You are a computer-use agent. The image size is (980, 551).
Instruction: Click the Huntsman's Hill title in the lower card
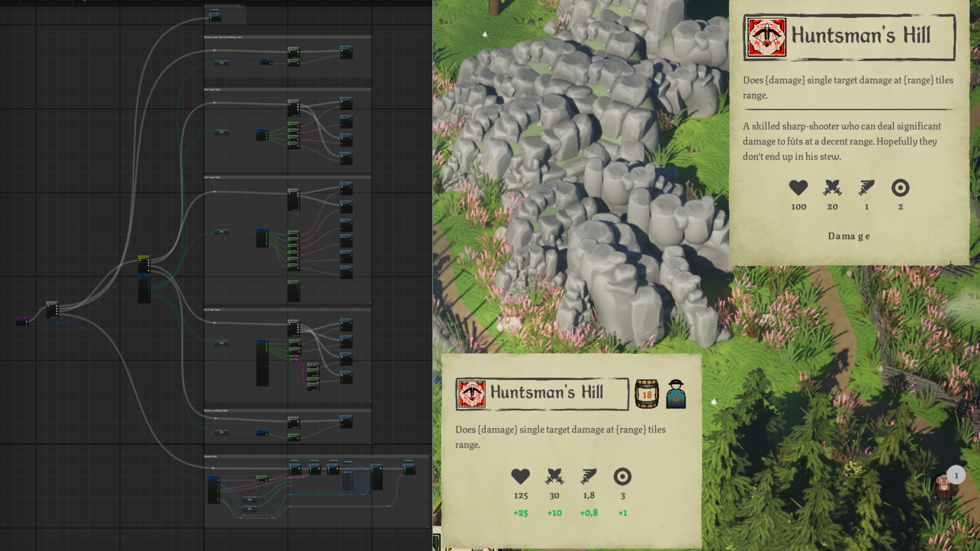click(x=547, y=392)
